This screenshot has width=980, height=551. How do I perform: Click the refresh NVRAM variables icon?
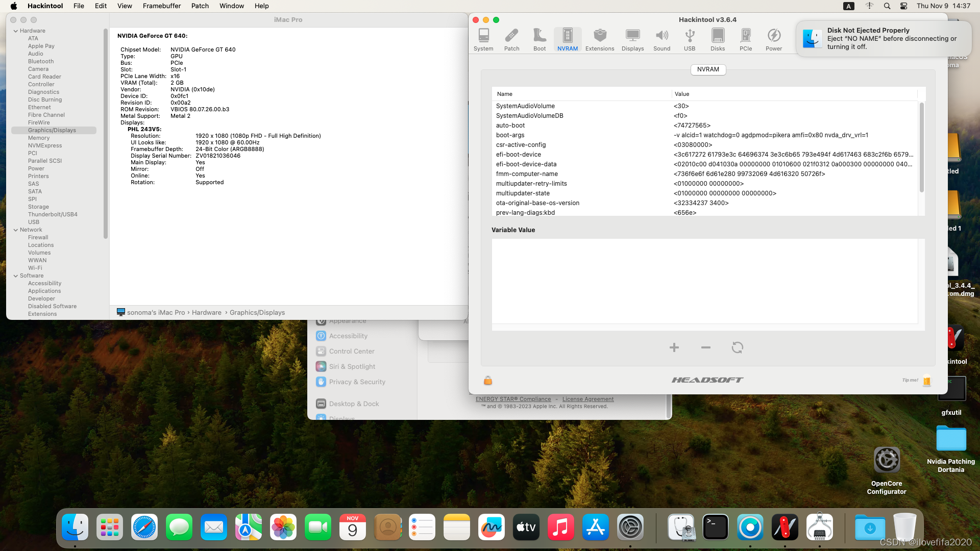coord(737,347)
